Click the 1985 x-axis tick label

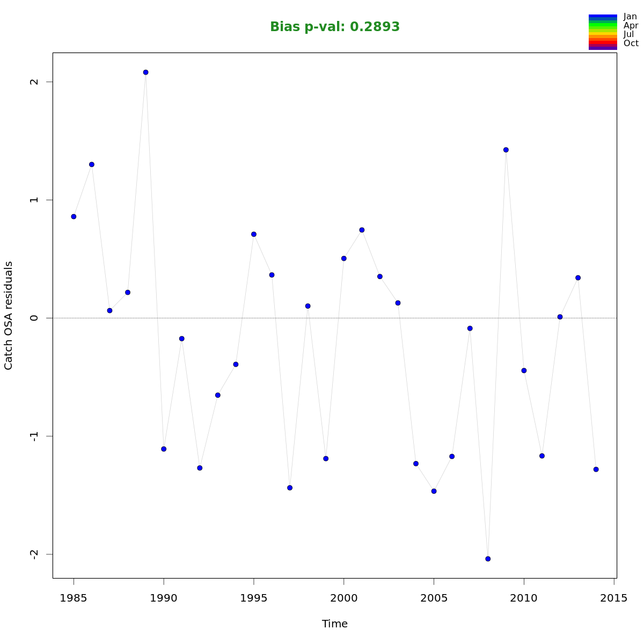(74, 598)
